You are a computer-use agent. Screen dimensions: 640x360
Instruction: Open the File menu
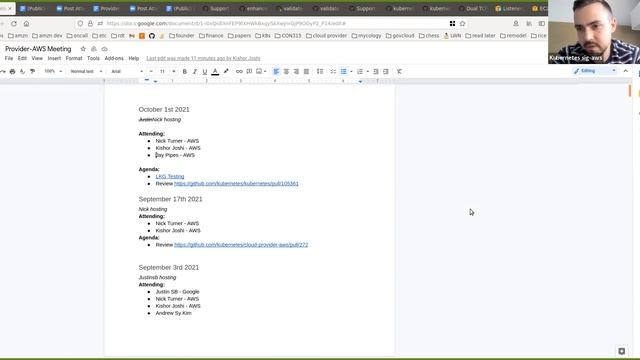[x=9, y=58]
